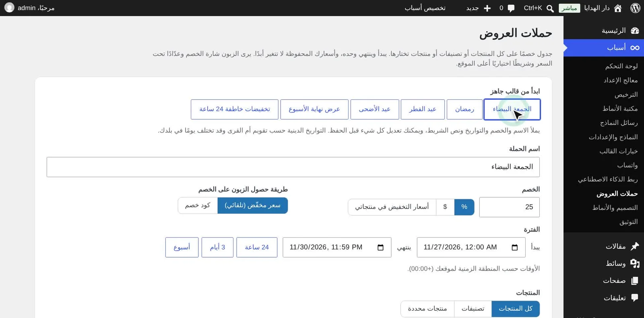Open search via the magnifier icon
The image size is (644, 318).
(550, 8)
